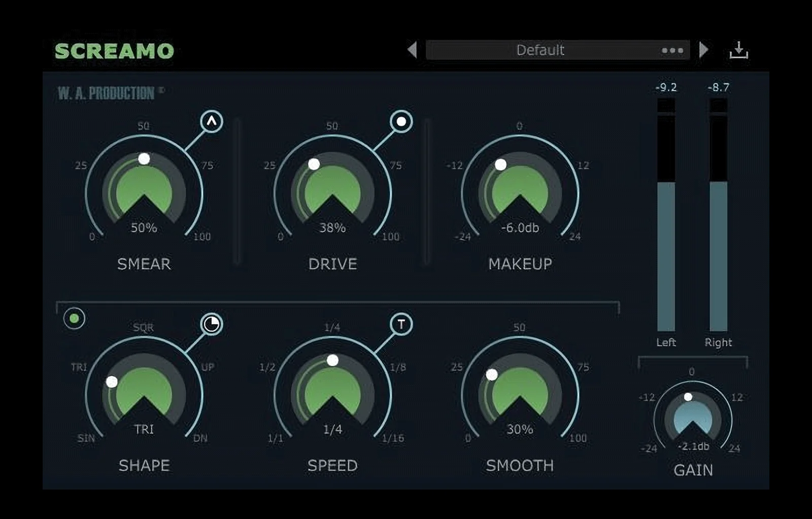The width and height of the screenshot is (812, 519).
Task: Open the preset options three-dots menu
Action: pyautogui.click(x=672, y=50)
